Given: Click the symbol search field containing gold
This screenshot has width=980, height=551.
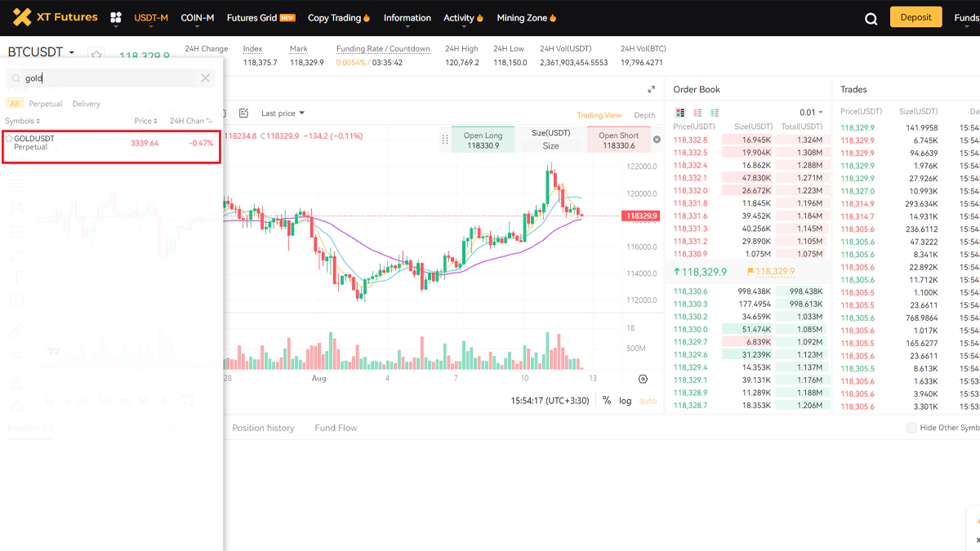Looking at the screenshot, I should [111, 78].
